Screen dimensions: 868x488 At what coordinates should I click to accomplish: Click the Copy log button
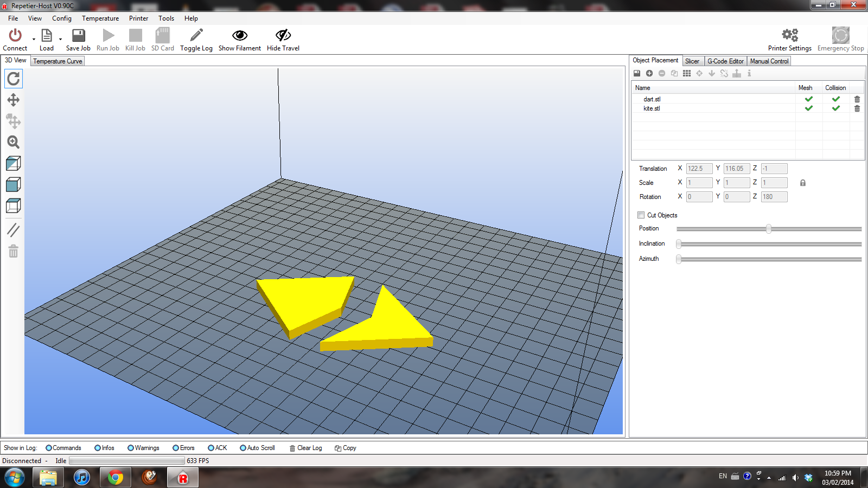coord(345,448)
